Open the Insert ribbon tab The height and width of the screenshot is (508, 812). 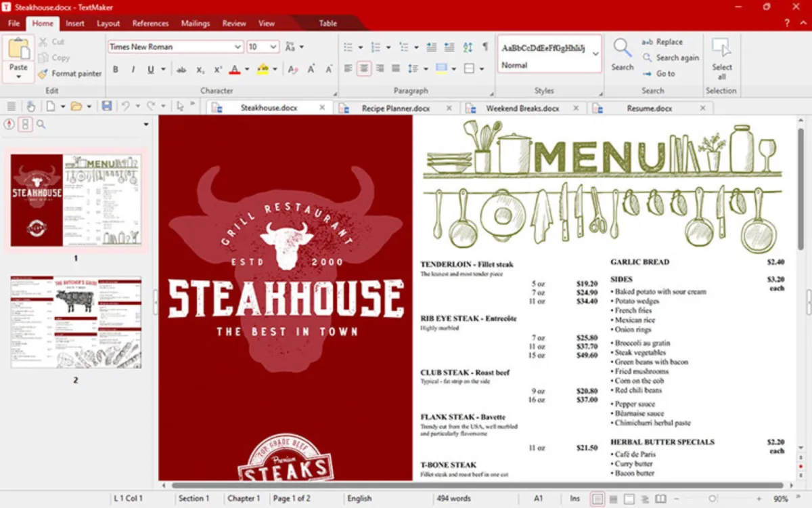(75, 23)
